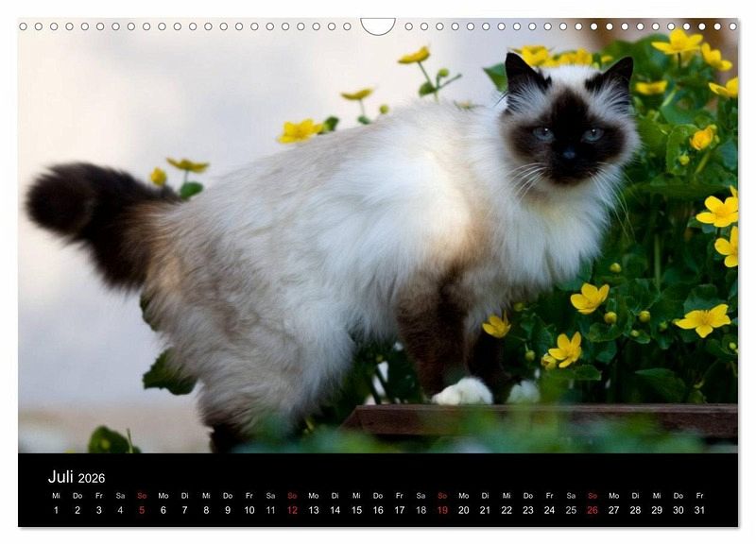Select day 1 in the calendar strip
The height and width of the screenshot is (545, 756).
click(56, 510)
